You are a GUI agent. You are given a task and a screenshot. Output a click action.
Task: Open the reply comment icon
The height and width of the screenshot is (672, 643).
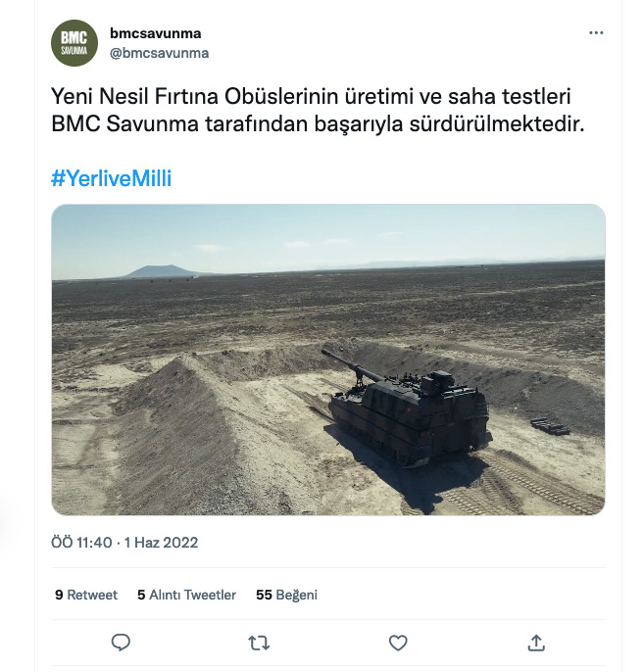(121, 643)
